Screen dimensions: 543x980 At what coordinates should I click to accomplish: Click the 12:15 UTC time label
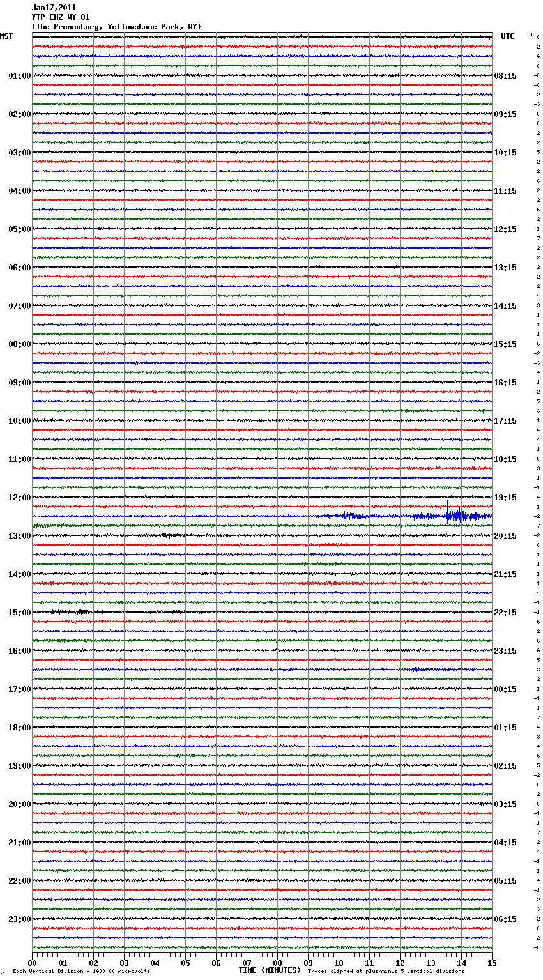(x=505, y=229)
